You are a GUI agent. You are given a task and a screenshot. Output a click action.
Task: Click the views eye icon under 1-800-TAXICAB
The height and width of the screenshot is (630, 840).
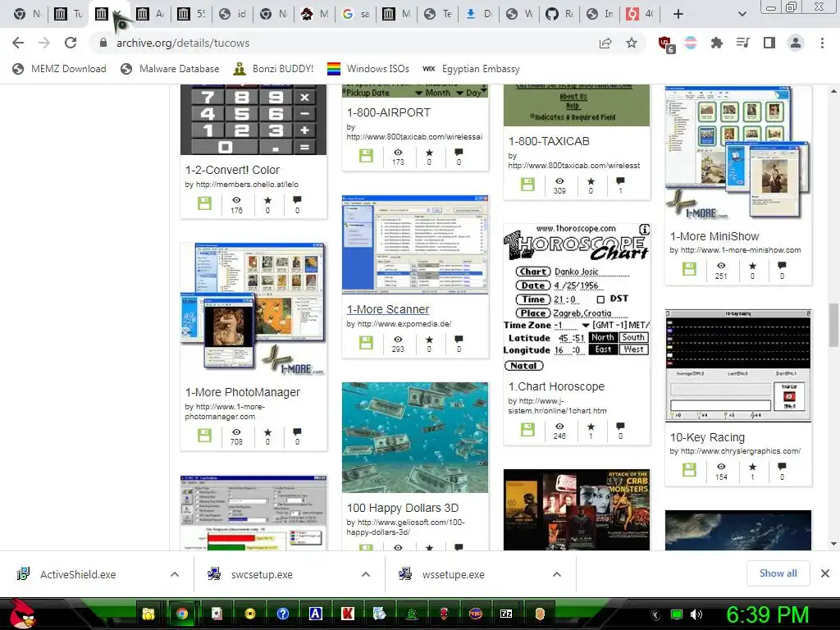559,181
